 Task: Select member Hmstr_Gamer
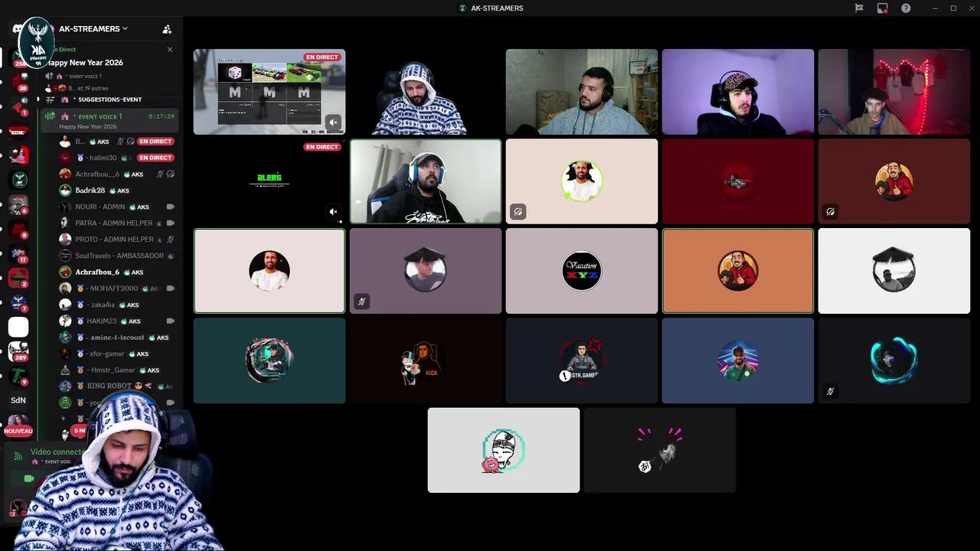coord(116,370)
